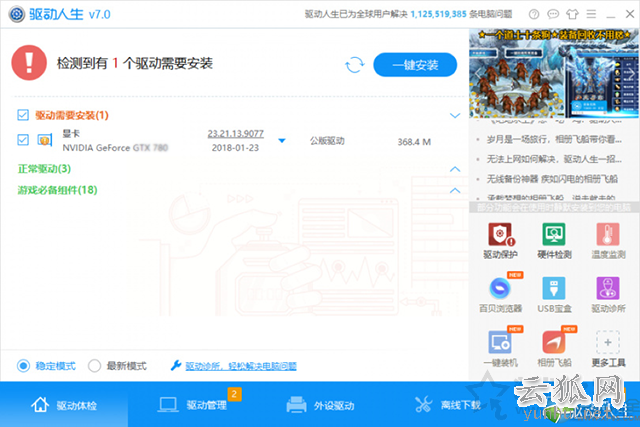
Task: Click the 公版驱动 label
Action: (327, 141)
